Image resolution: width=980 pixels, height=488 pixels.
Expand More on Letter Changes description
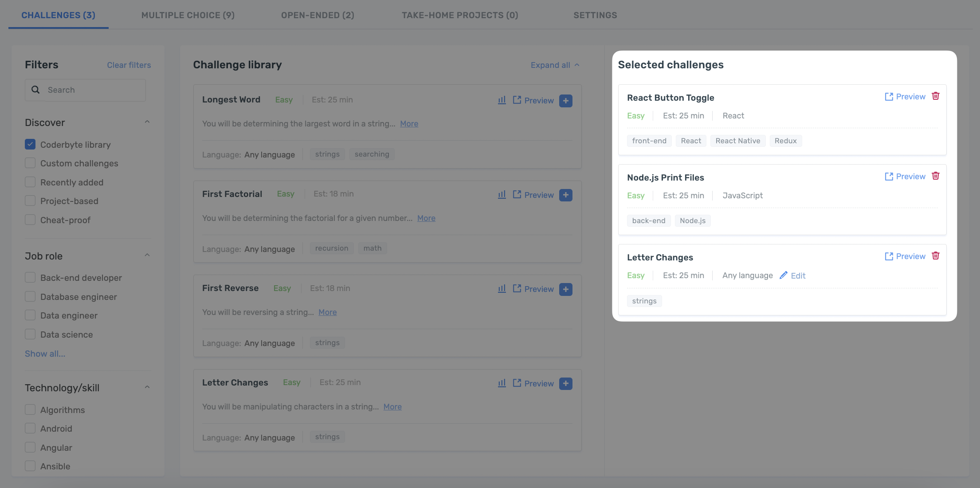click(392, 407)
